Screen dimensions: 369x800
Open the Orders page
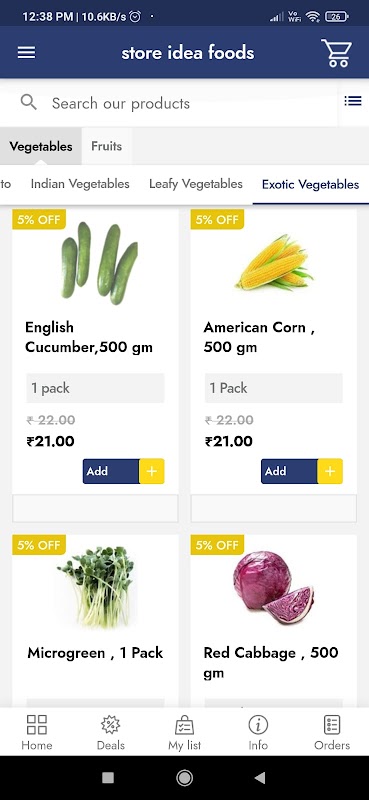(332, 732)
